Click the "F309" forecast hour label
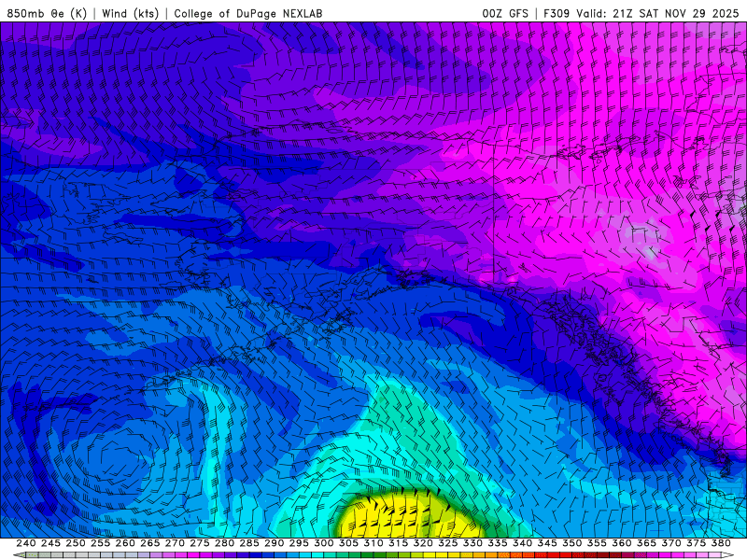The image size is (747, 560). coord(557,13)
